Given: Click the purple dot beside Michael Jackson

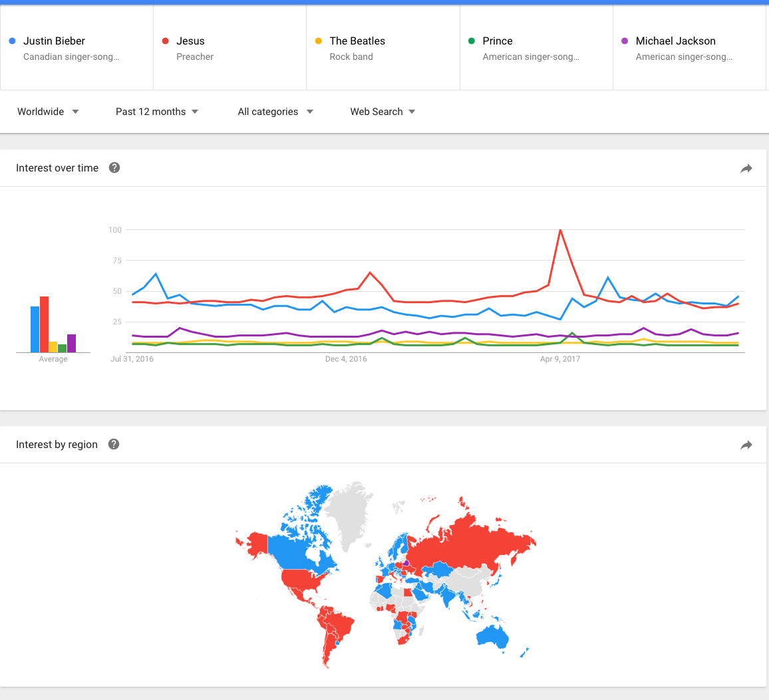Looking at the screenshot, I should click(x=625, y=41).
